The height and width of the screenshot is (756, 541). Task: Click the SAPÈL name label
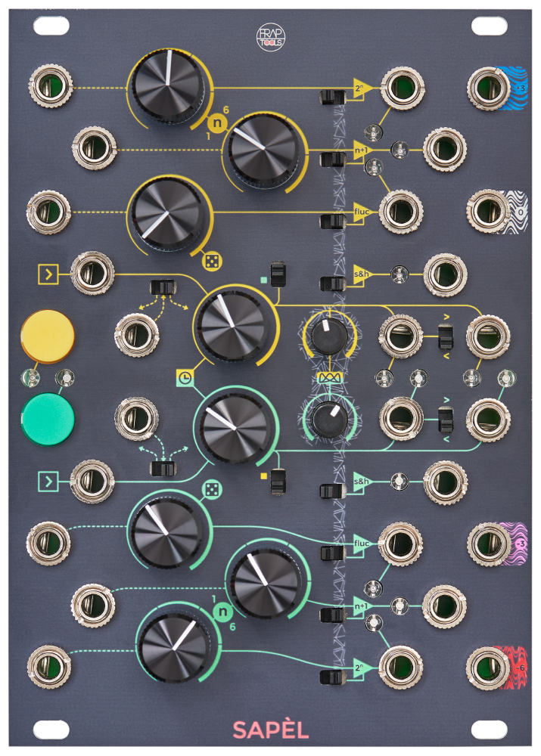point(270,730)
